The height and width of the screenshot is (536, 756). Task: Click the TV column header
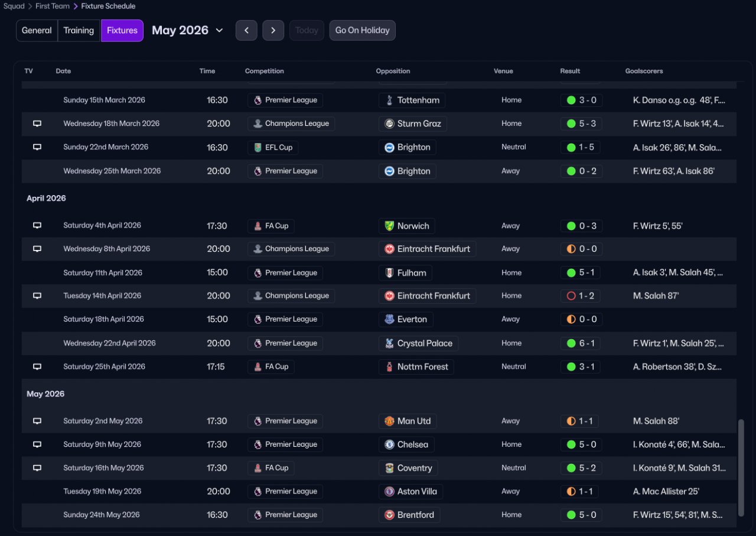point(29,71)
